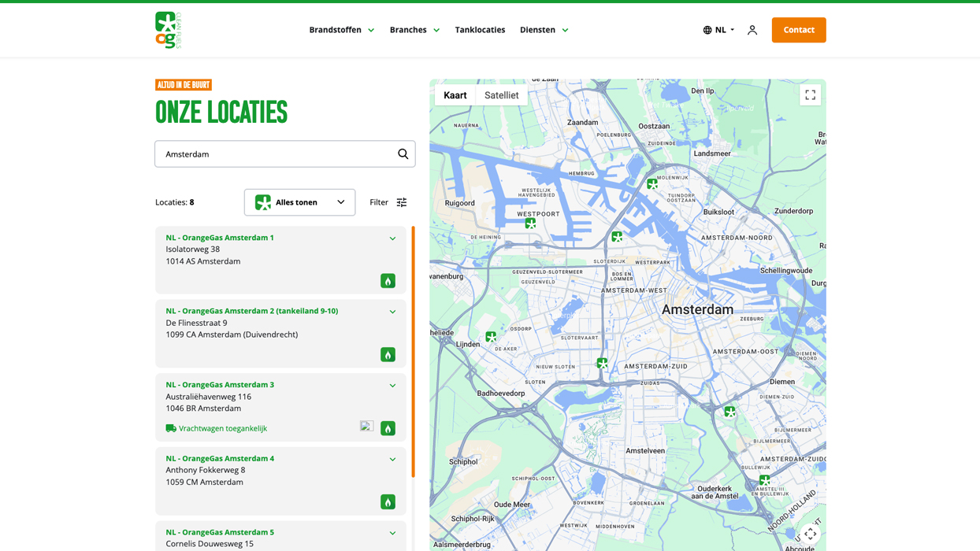Click the orange Contact button
980x551 pixels.
coord(799,30)
